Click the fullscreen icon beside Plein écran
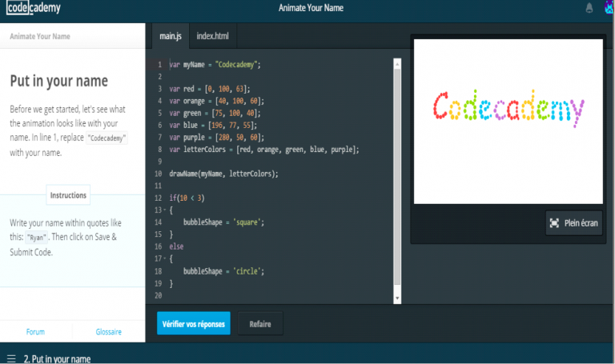Viewport: 615px width, 364px height. point(554,223)
